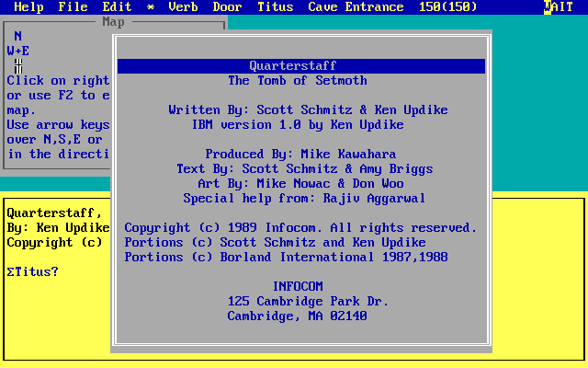The width and height of the screenshot is (588, 368).
Task: Click the E east compass letter
Action: 26,51
